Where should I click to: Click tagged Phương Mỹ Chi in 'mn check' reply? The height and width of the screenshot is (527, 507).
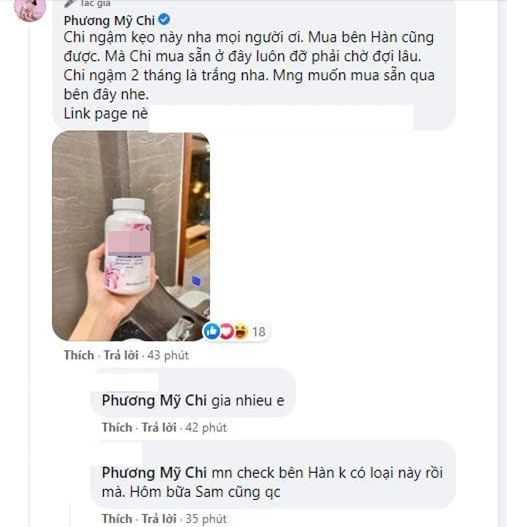point(154,473)
